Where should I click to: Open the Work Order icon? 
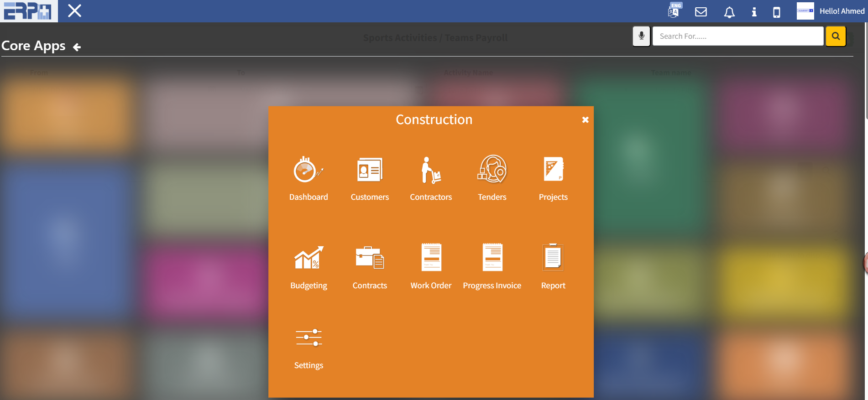[431, 258]
